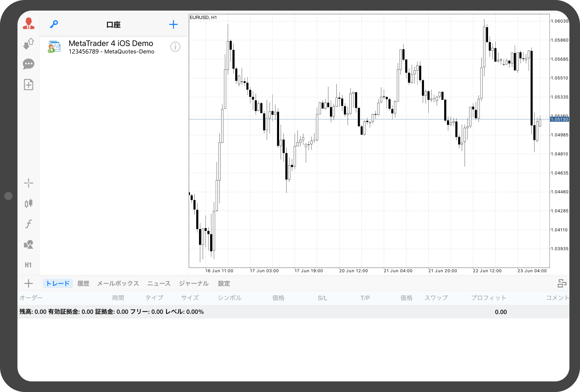Open the candlestick chart type icon

point(28,203)
